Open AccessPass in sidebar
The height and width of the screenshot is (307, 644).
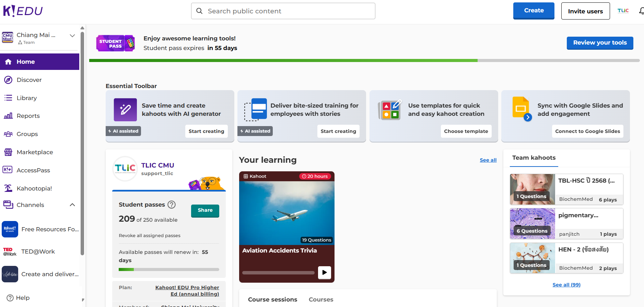(33, 170)
